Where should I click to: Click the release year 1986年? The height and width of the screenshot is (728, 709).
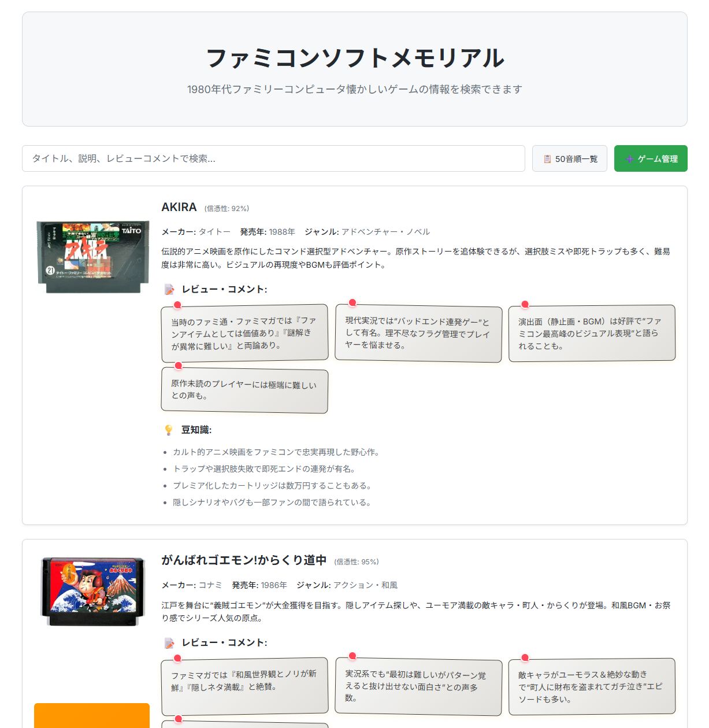coord(274,585)
